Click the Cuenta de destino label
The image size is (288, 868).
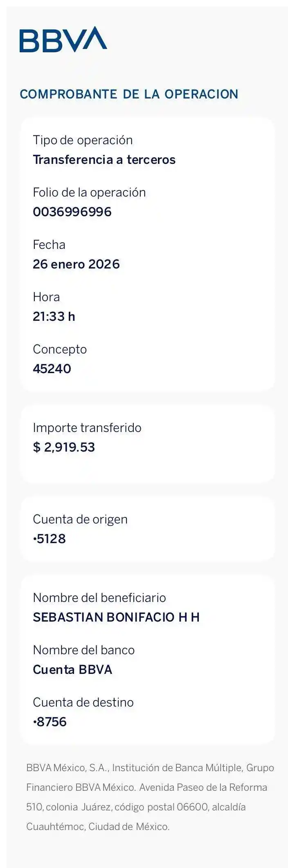tap(83, 702)
